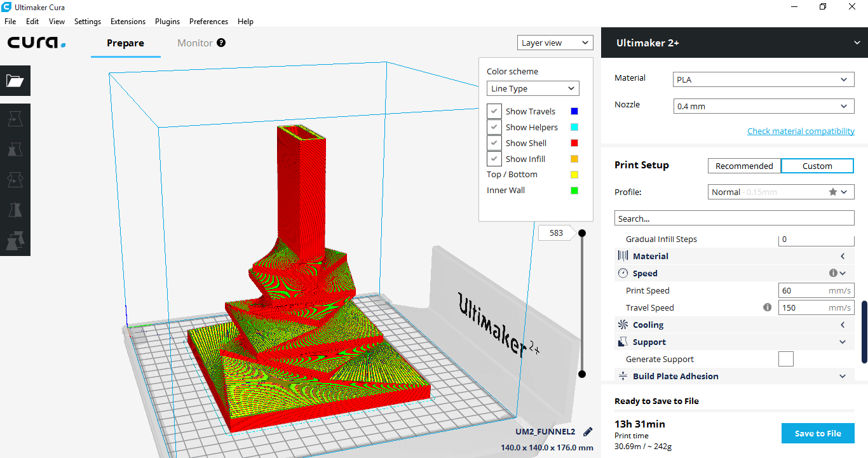Open the Normal profile dropdown
Image resolution: width=868 pixels, height=458 pixels.
tap(781, 192)
